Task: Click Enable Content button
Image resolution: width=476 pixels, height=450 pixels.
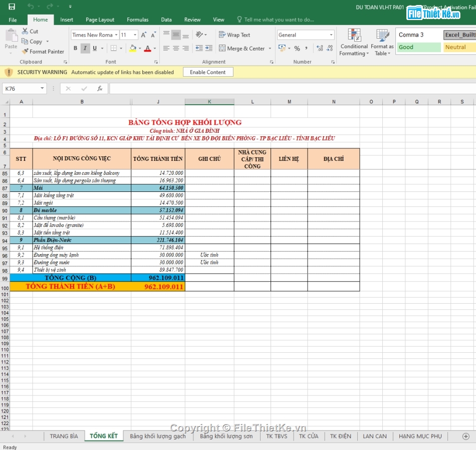Action: (x=207, y=72)
